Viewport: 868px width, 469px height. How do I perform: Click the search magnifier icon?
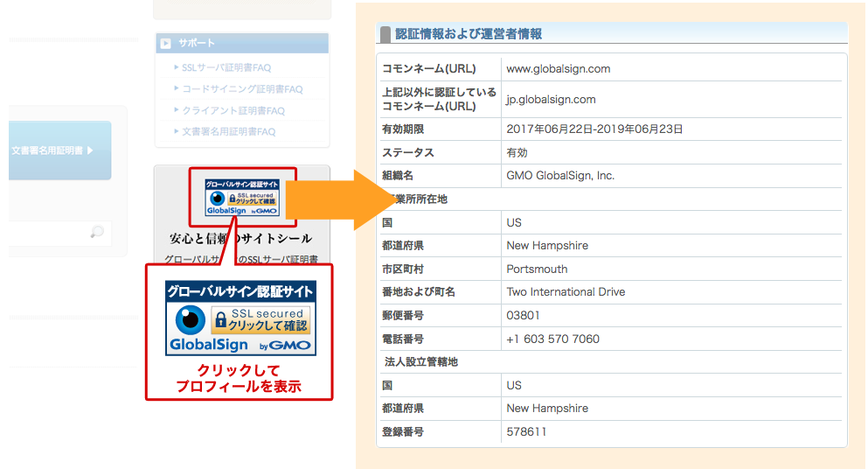coord(97,232)
